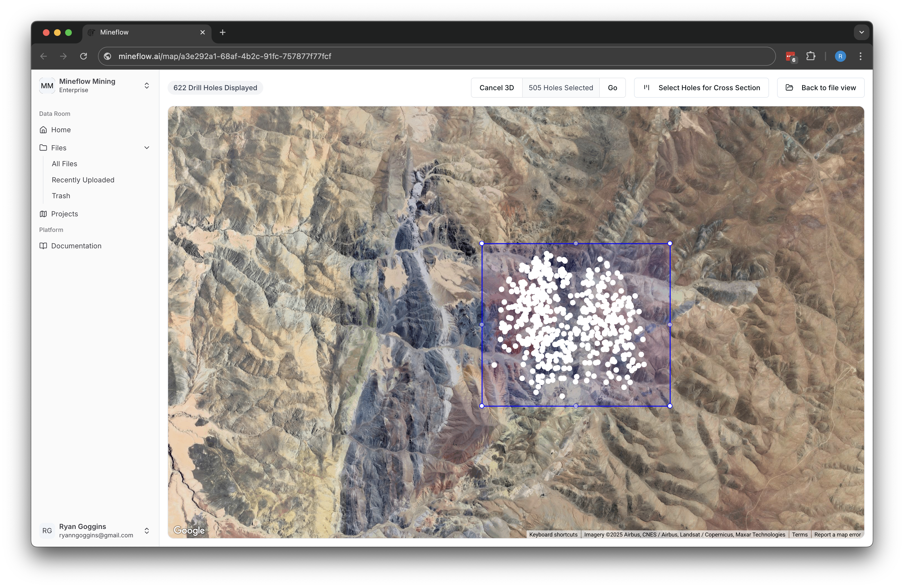This screenshot has height=588, width=904.
Task: Open the browser three-dot menu
Action: 860,56
